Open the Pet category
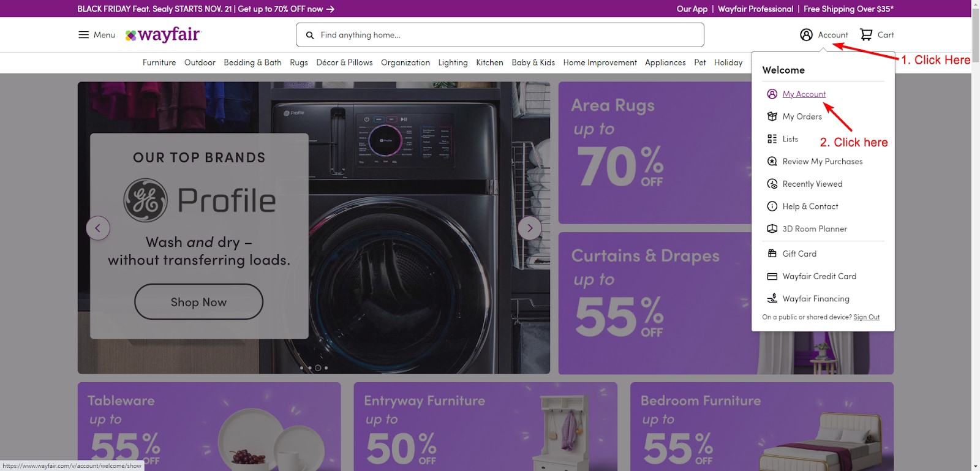Image resolution: width=980 pixels, height=471 pixels. (700, 62)
